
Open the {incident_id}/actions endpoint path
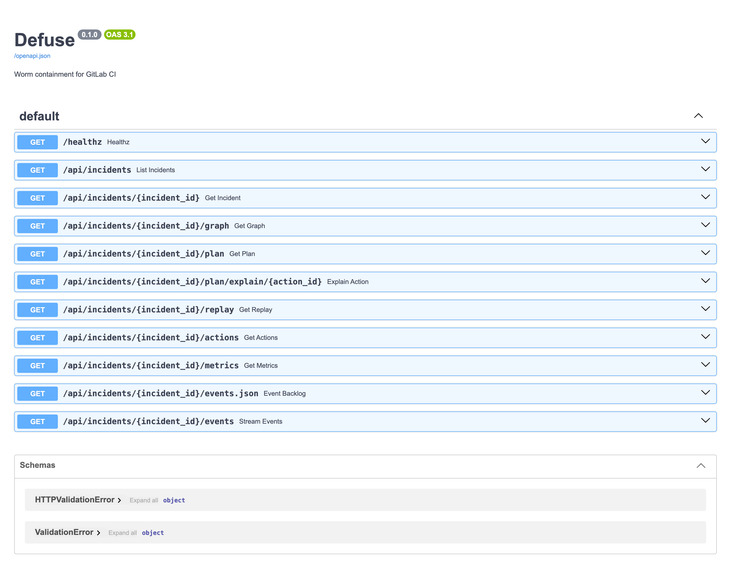click(151, 338)
